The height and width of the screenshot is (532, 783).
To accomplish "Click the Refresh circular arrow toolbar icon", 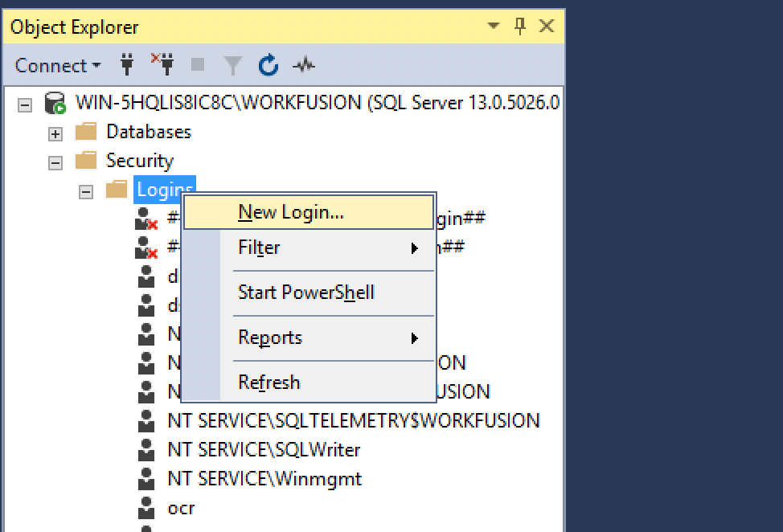I will pos(269,65).
